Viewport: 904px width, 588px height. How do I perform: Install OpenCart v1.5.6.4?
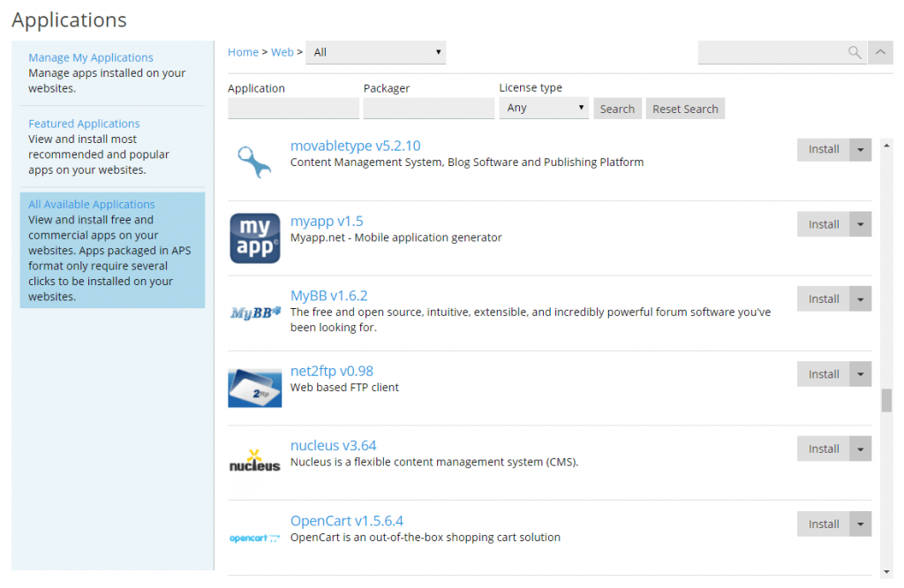point(824,524)
